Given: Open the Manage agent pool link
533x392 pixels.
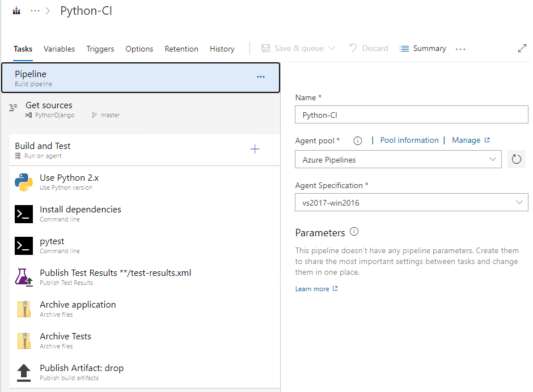Looking at the screenshot, I should pos(471,140).
